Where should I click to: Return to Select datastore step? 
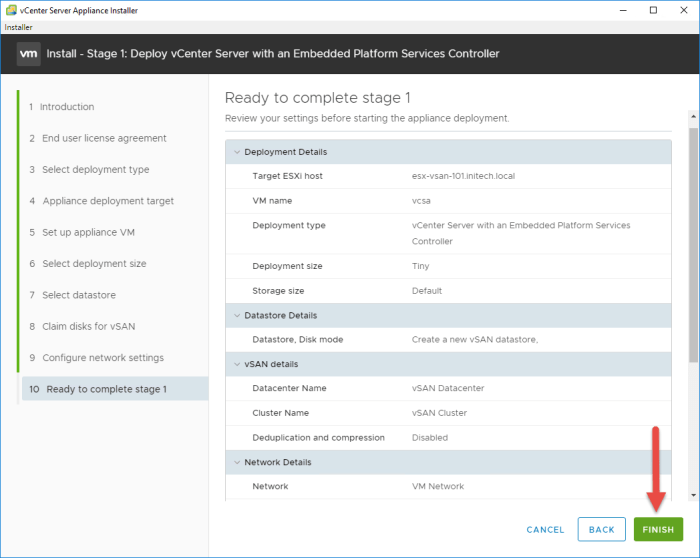pos(79,295)
